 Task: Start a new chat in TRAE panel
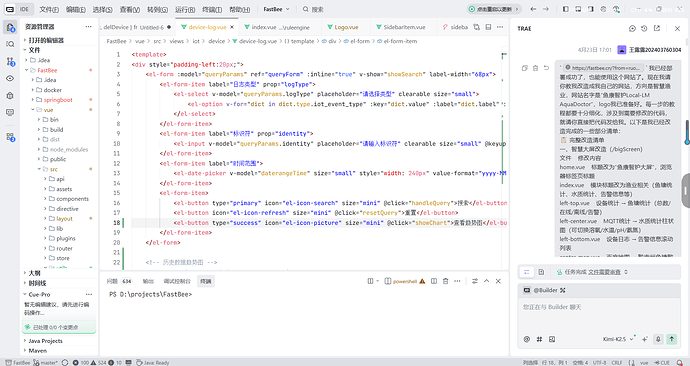pos(632,28)
